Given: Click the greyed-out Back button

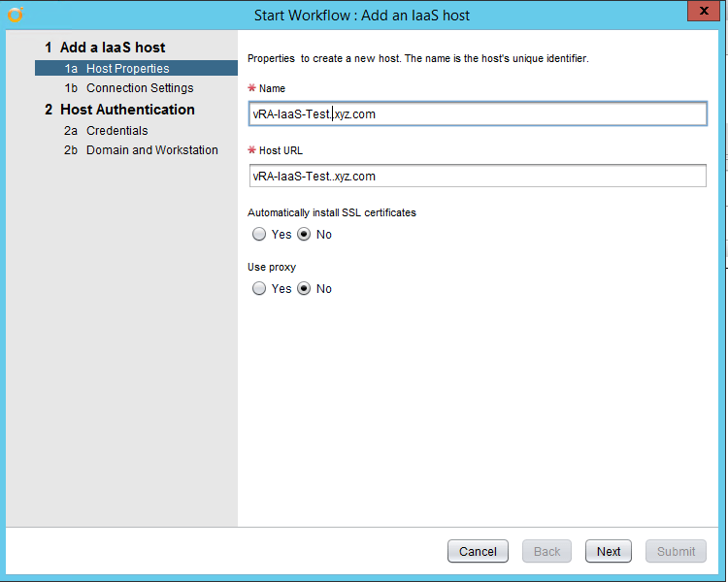Looking at the screenshot, I should pos(546,551).
